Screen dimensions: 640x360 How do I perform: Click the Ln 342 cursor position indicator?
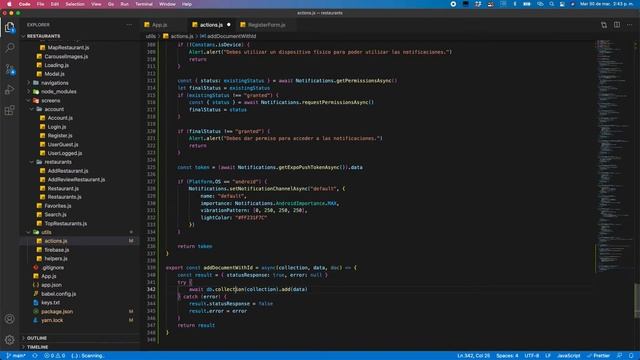[x=473, y=356]
